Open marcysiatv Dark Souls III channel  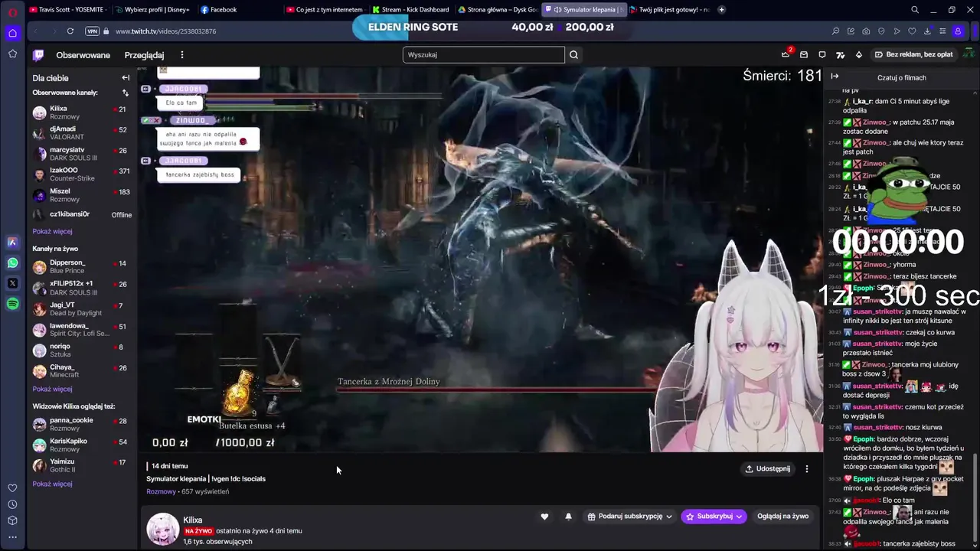click(x=82, y=154)
